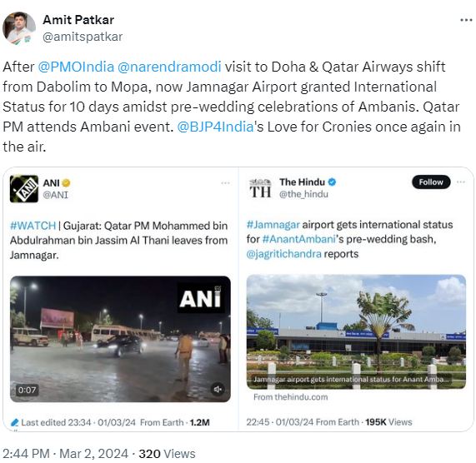Click ANI's gold verified badge
This screenshot has height=463, width=476.
[x=66, y=183]
